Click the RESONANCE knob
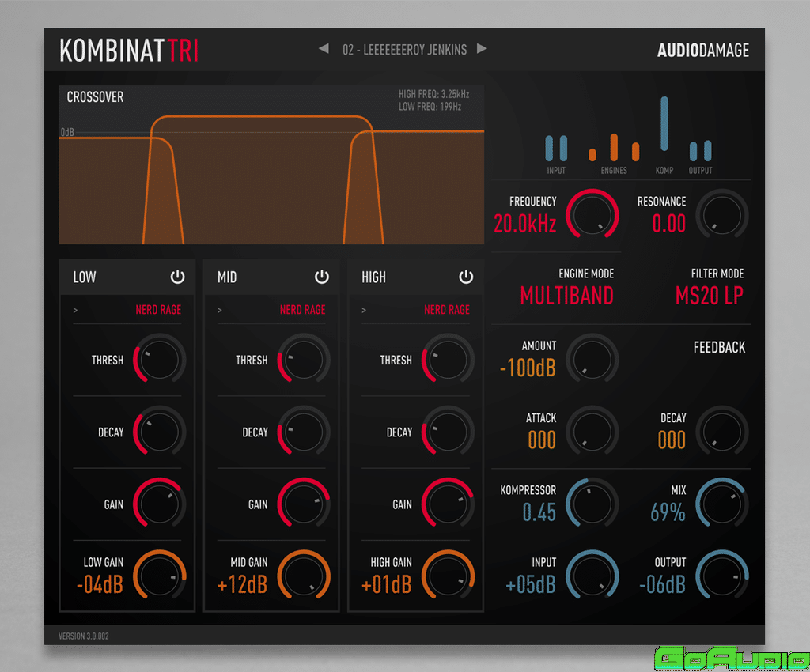The image size is (810, 672). (x=723, y=213)
